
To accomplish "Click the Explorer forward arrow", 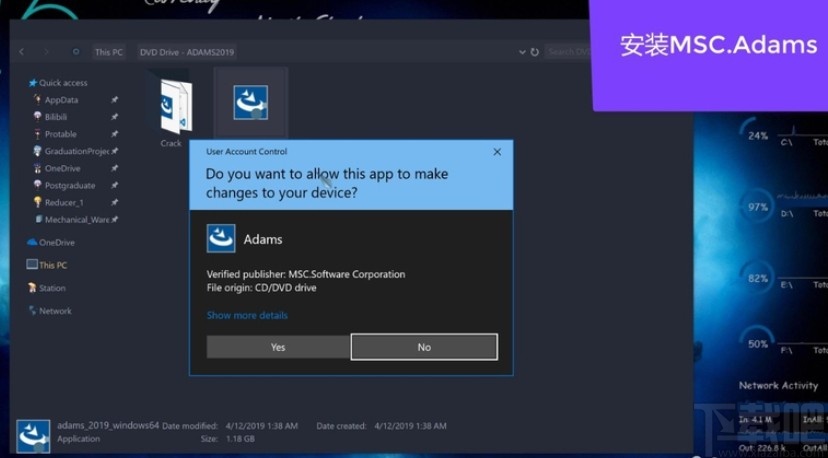I will [46, 52].
